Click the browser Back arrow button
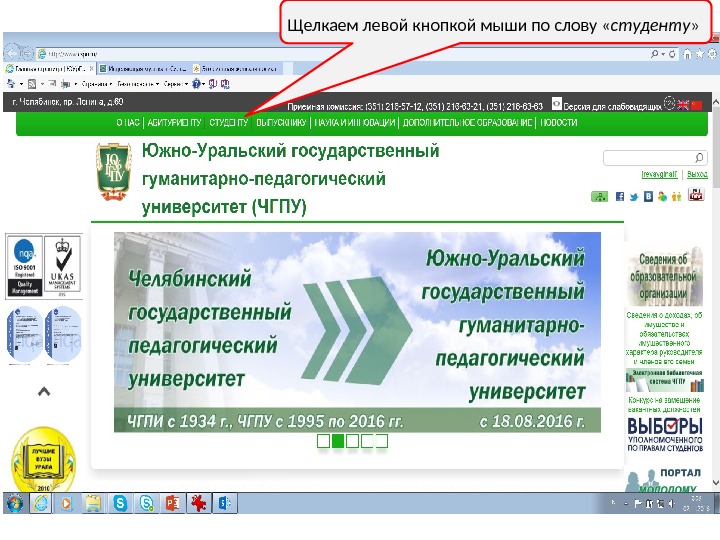This screenshot has height=540, width=720. coord(11,53)
